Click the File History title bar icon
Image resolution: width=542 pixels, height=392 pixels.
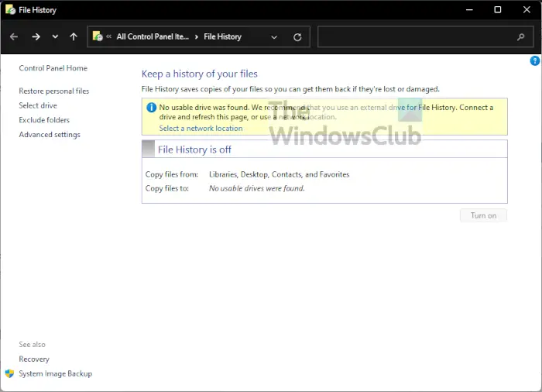[10, 9]
